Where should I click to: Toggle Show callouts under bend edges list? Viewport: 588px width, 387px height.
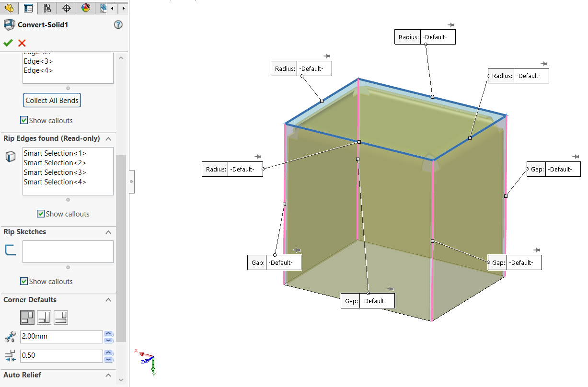(x=24, y=120)
